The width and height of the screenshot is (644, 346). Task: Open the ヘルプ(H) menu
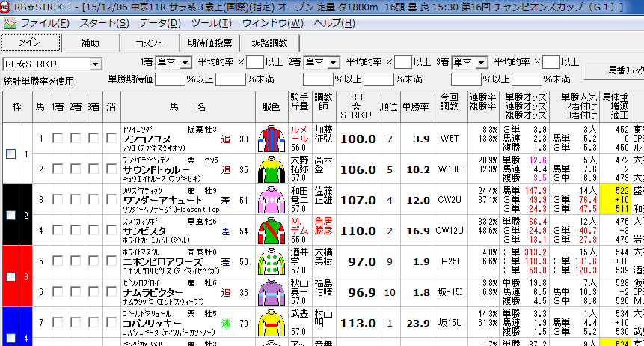tap(334, 23)
